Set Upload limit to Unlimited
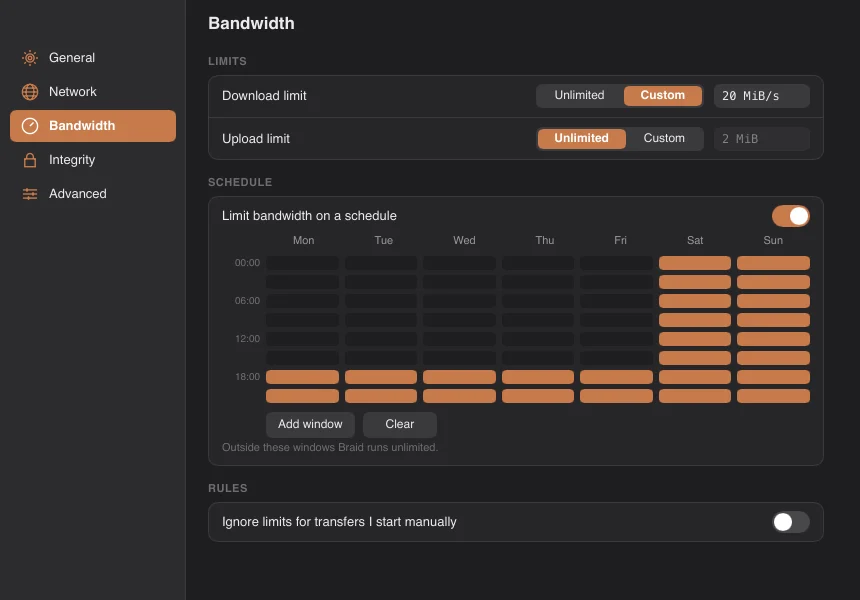 pos(581,138)
